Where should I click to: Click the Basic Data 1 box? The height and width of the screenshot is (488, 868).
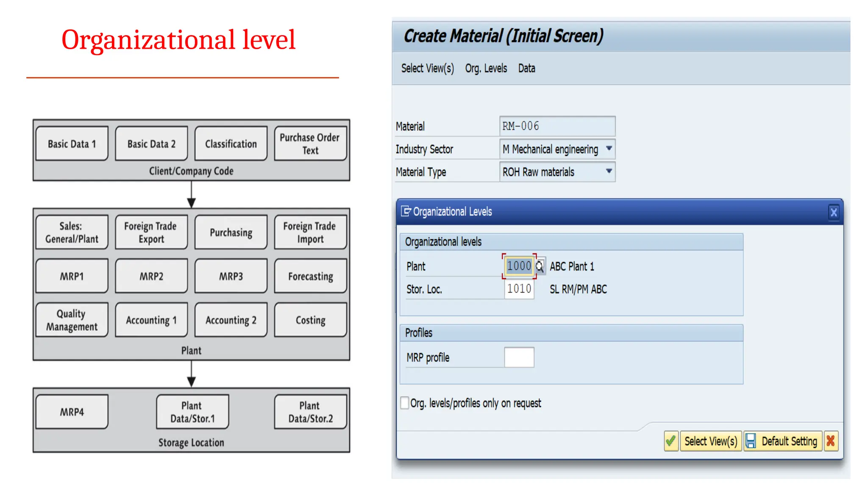72,144
